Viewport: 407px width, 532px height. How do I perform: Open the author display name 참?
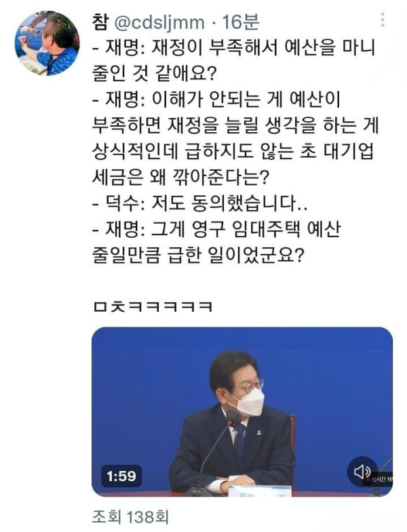[100, 22]
